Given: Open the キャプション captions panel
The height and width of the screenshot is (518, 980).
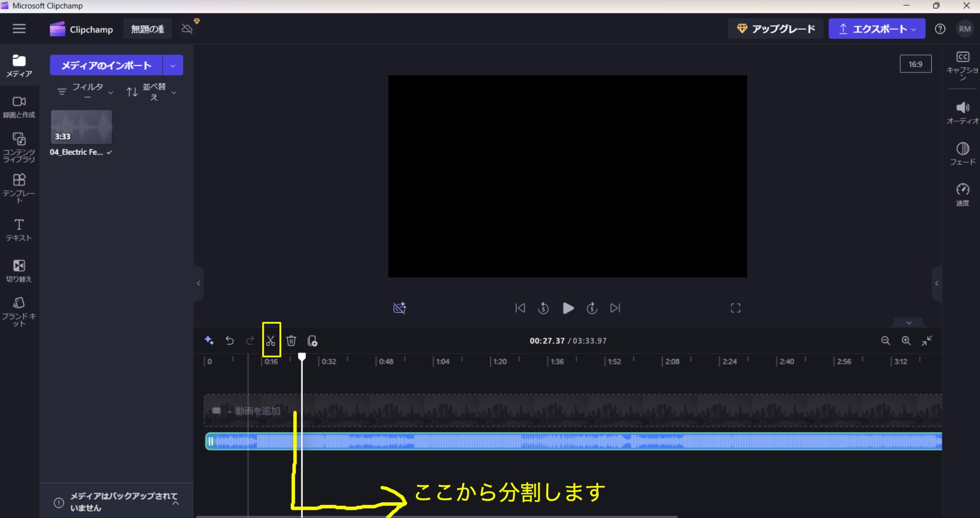Looking at the screenshot, I should point(962,65).
